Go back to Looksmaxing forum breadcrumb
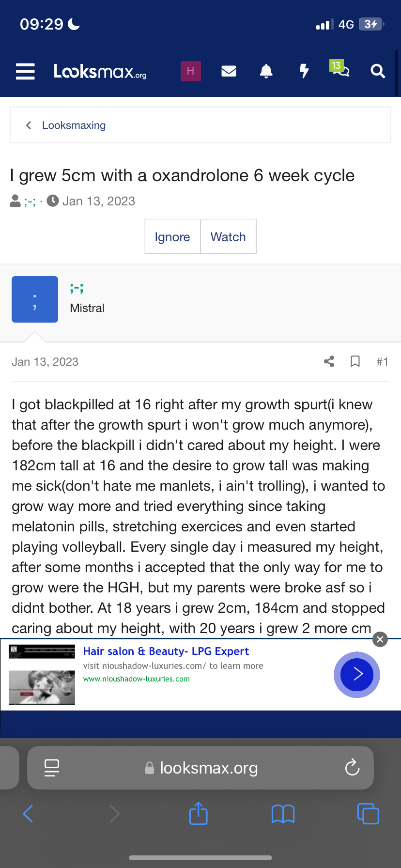This screenshot has height=868, width=401. click(x=74, y=125)
